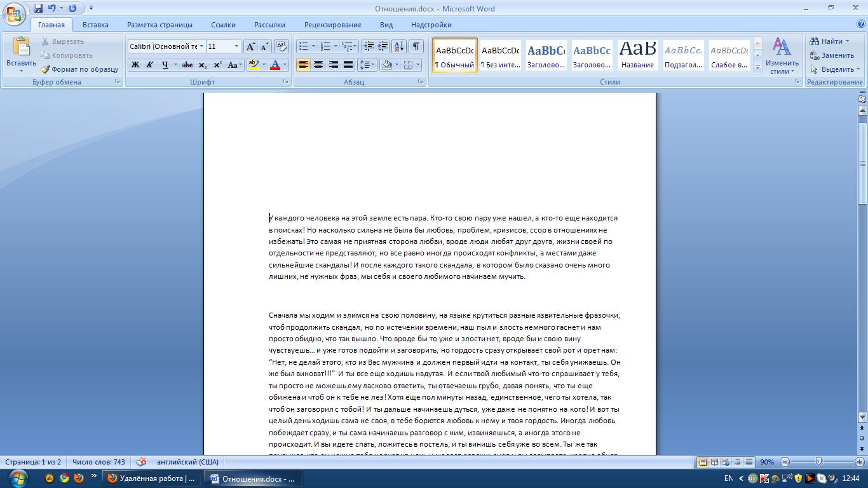Click the Заменить button
This screenshot has width=868, height=488.
coord(832,55)
